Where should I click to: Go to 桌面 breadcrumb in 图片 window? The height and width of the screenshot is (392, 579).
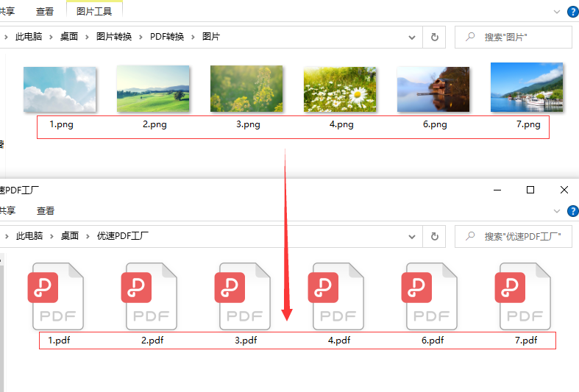(69, 37)
